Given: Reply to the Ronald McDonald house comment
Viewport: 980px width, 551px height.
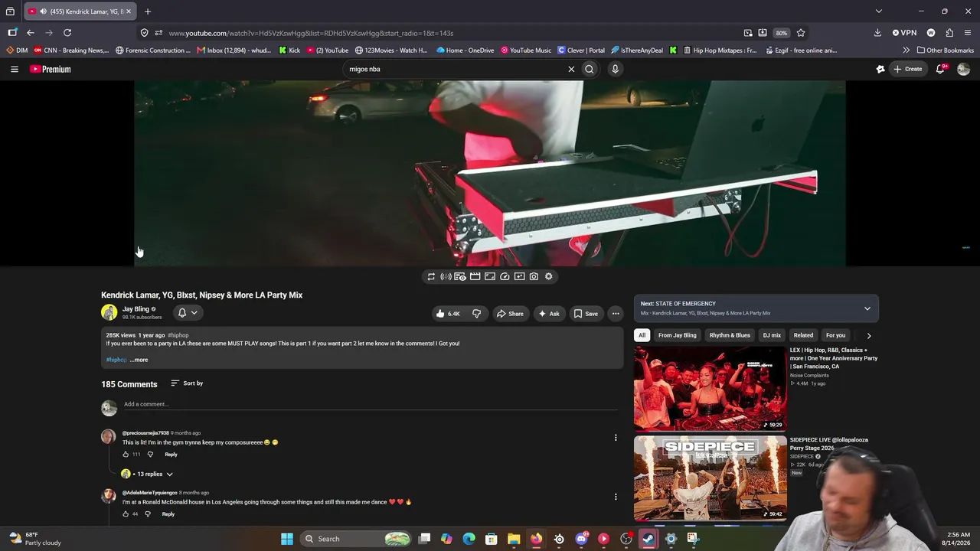Looking at the screenshot, I should point(168,514).
